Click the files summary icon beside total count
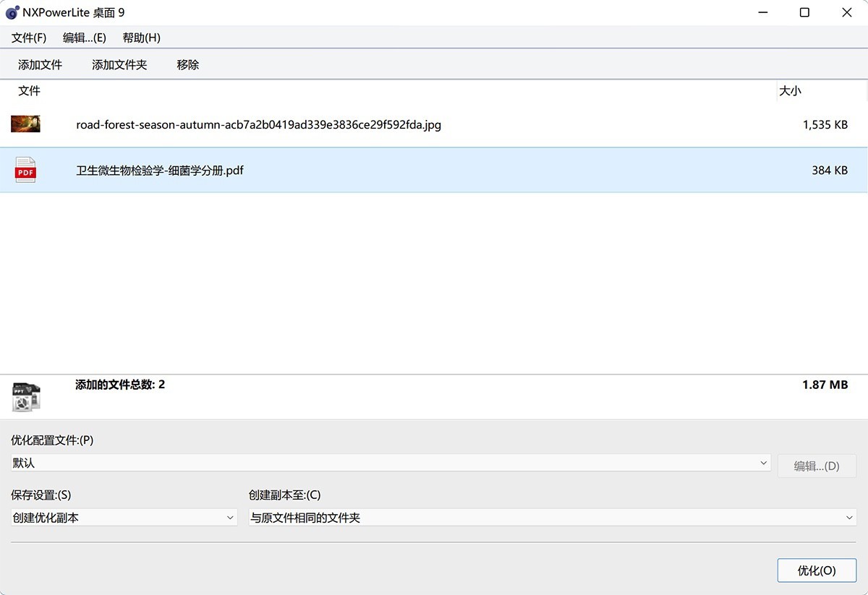Viewport: 868px width, 595px height. [x=26, y=396]
